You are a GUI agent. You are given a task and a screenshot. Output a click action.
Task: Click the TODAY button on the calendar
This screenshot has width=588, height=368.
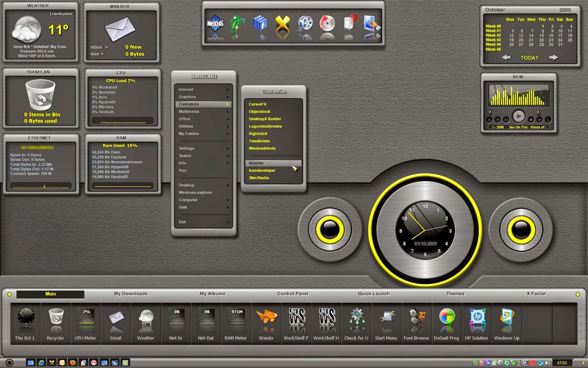click(530, 58)
